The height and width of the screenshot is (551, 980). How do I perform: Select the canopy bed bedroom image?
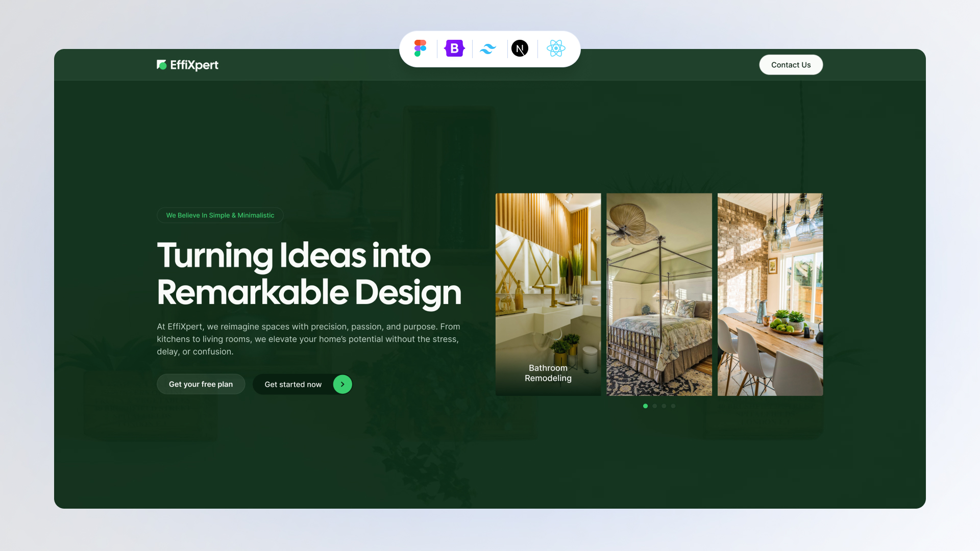tap(659, 294)
